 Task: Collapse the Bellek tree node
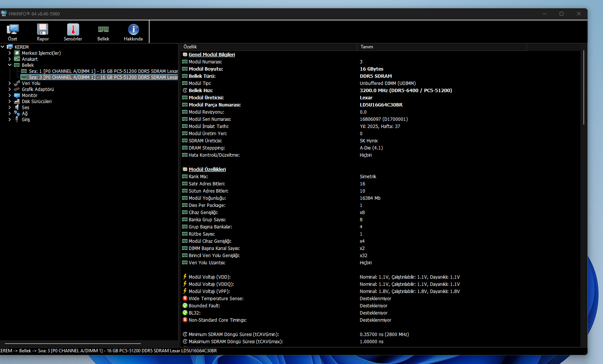click(x=9, y=65)
